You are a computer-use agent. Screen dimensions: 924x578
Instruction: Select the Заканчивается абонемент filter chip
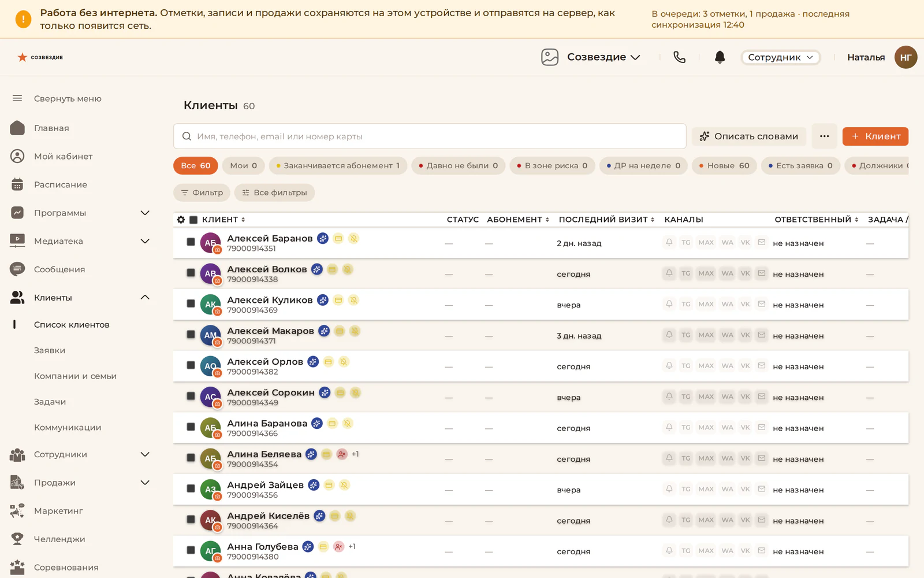point(338,166)
